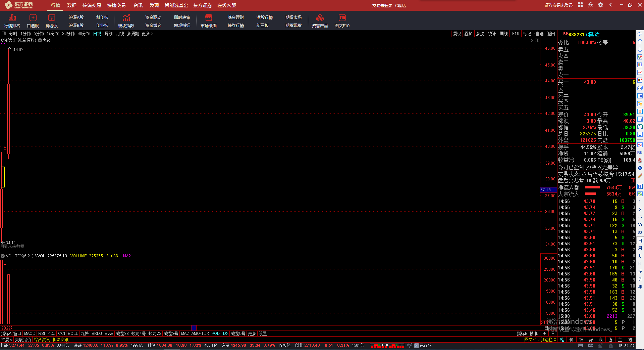Open the 数据 menu
The width and height of the screenshot is (644, 350).
72,5
